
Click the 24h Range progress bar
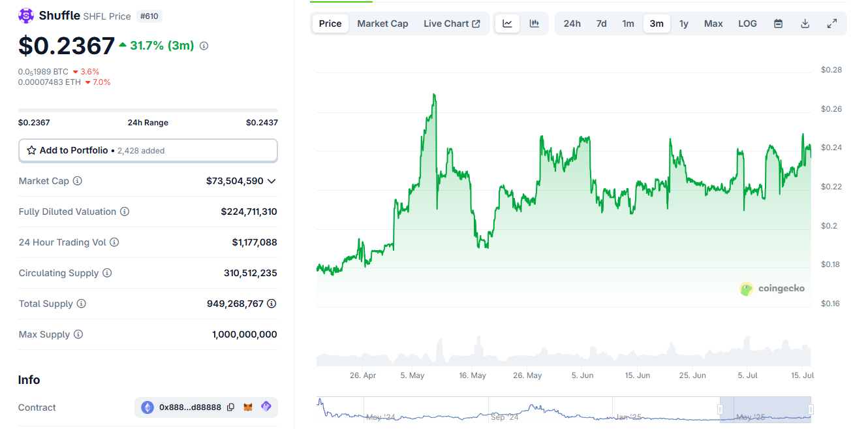tap(148, 110)
